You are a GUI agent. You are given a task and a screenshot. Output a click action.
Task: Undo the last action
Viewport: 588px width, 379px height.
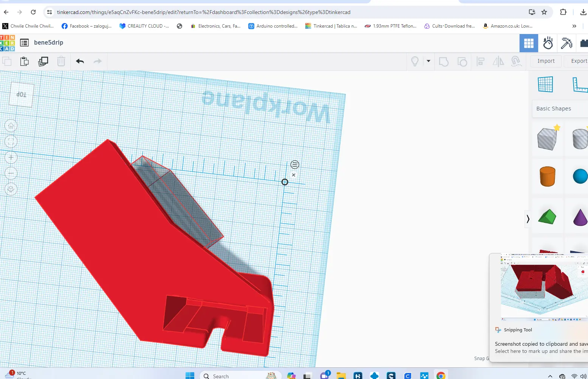click(80, 61)
